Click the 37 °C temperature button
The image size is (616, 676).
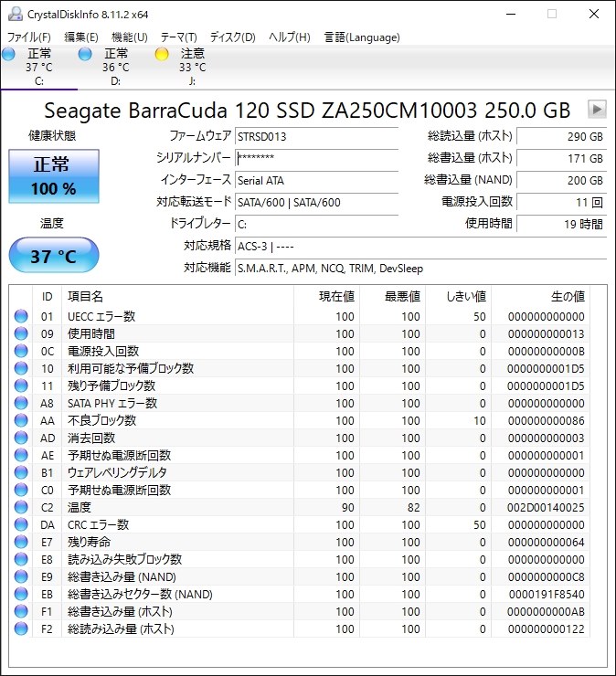[x=54, y=256]
